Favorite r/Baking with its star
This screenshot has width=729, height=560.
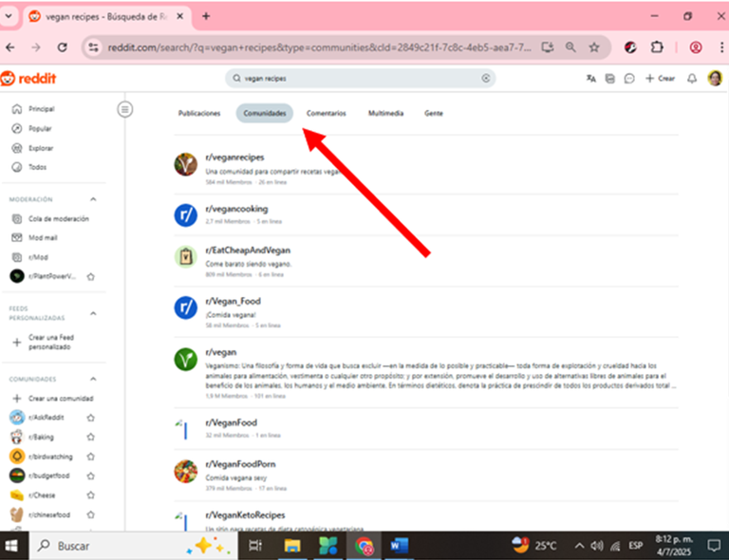point(91,437)
